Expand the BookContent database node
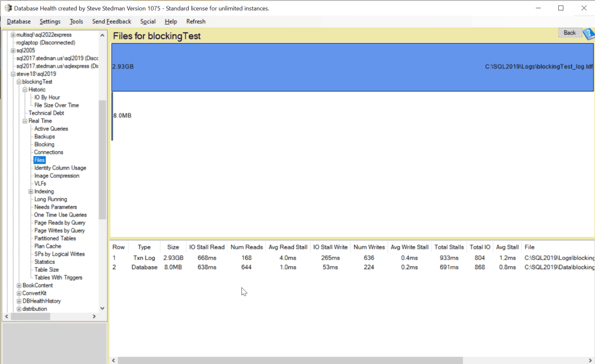This screenshot has width=595, height=364. [18, 285]
